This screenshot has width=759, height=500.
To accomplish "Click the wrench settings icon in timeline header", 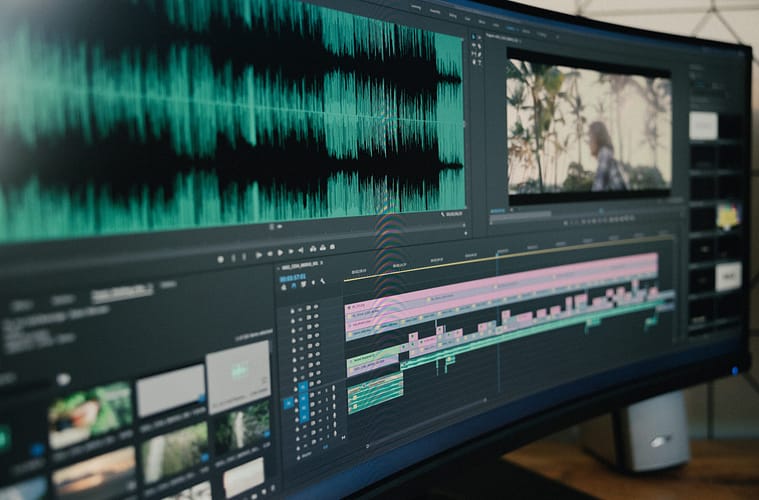I will [x=321, y=281].
